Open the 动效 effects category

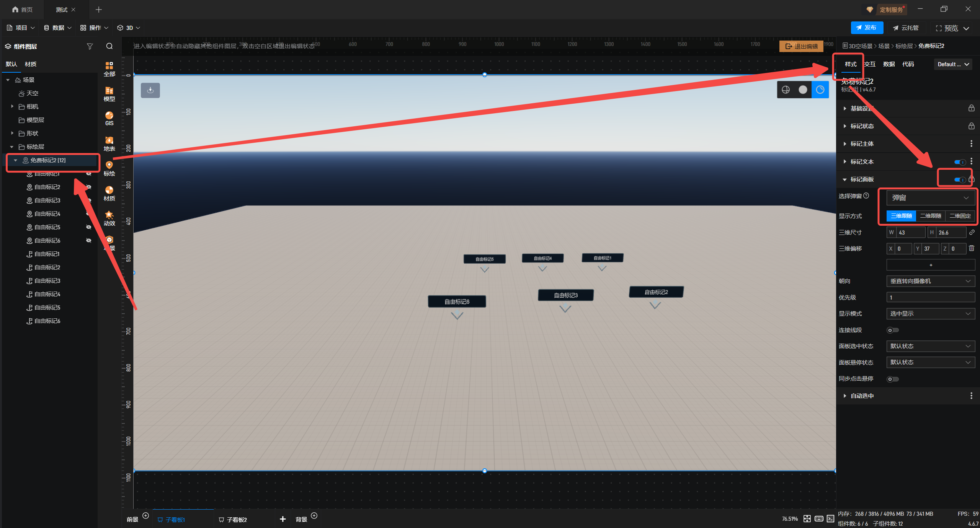click(x=109, y=218)
